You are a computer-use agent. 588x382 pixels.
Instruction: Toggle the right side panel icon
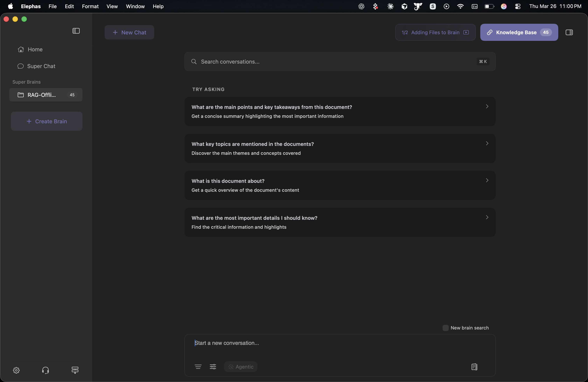(569, 32)
